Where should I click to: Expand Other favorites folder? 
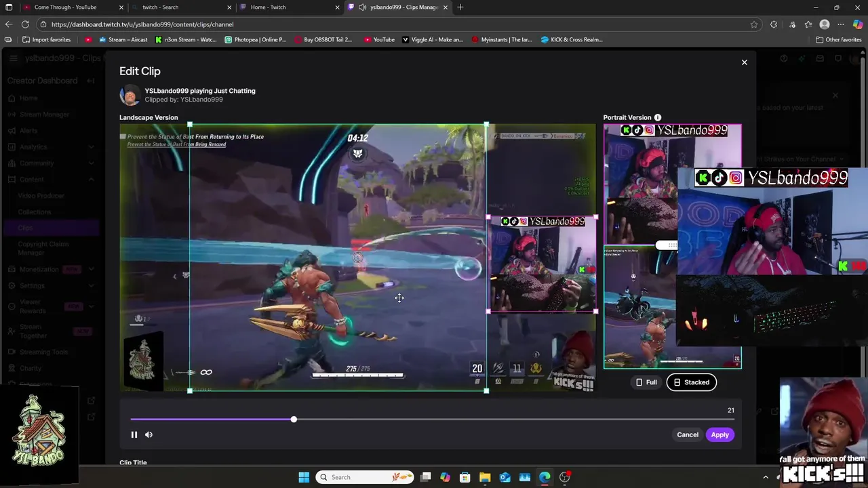(838, 39)
